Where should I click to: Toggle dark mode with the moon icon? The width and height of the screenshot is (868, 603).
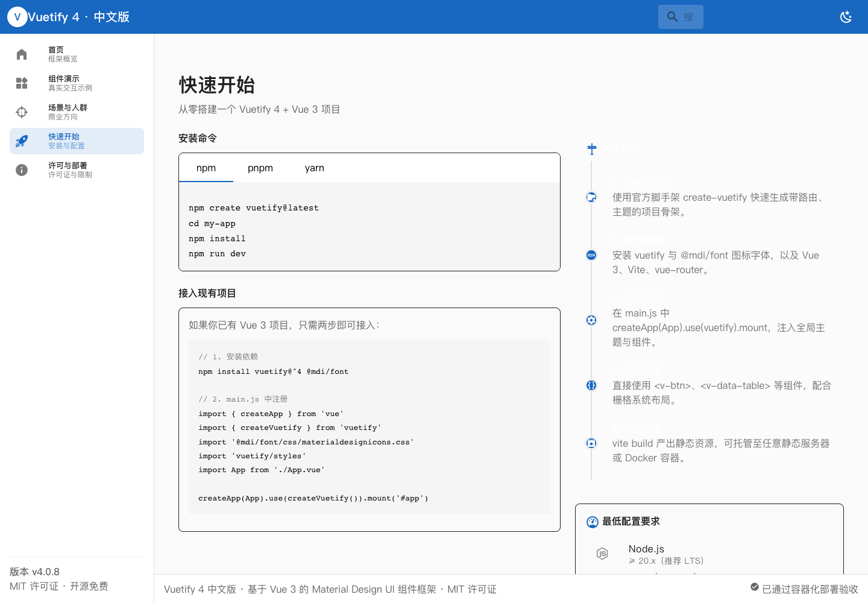coord(846,17)
